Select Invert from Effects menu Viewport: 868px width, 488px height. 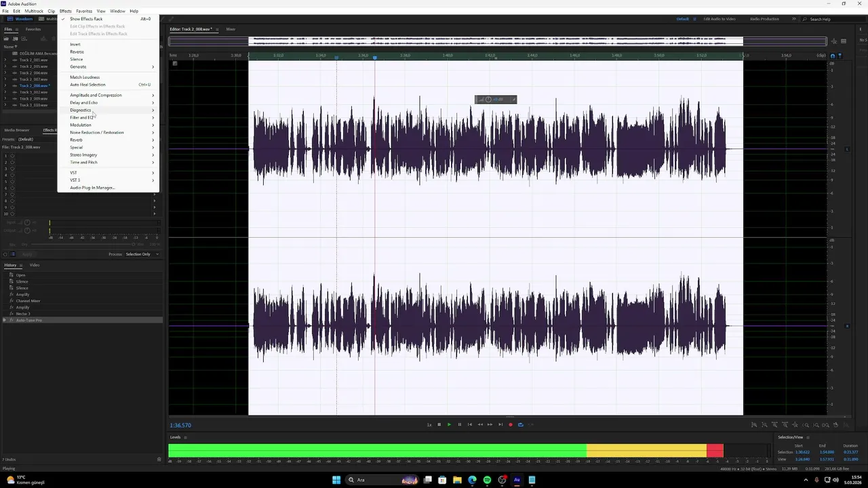108,44
